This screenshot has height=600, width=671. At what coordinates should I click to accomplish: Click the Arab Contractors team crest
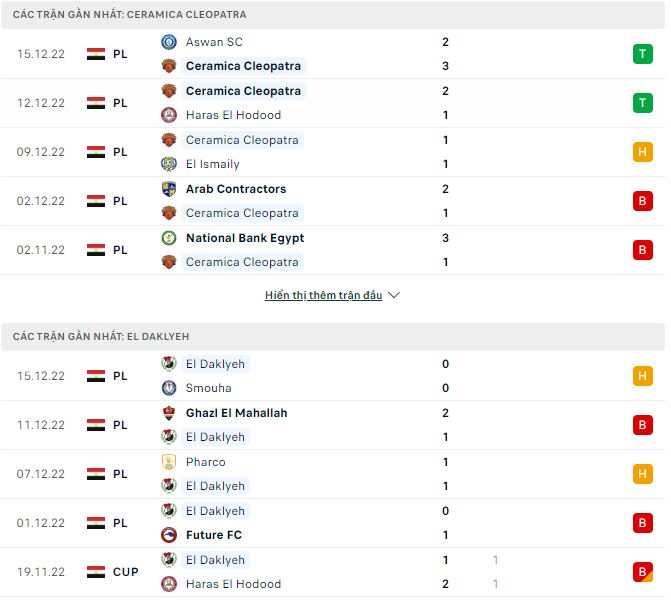point(169,189)
